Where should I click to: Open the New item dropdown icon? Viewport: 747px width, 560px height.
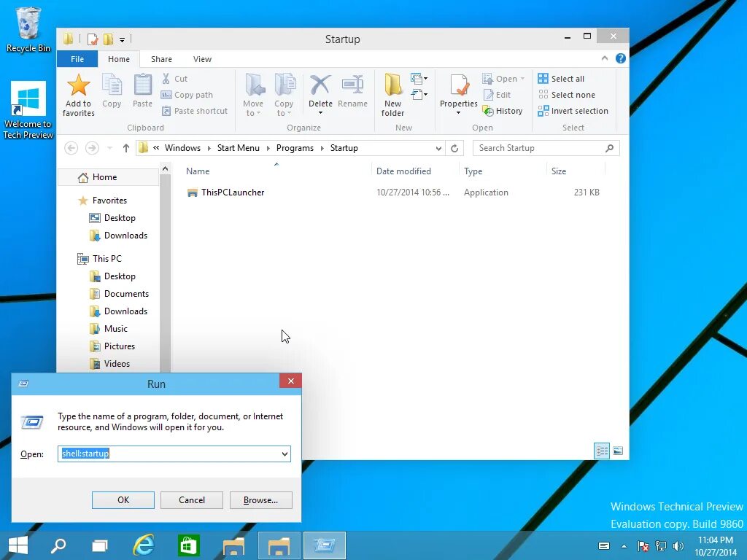[419, 78]
